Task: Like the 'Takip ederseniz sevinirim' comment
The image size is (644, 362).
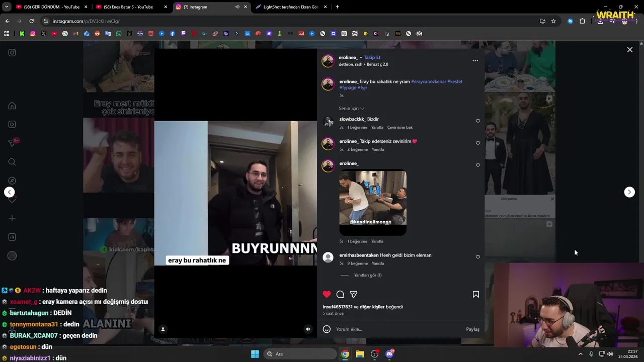Action: pos(478,143)
